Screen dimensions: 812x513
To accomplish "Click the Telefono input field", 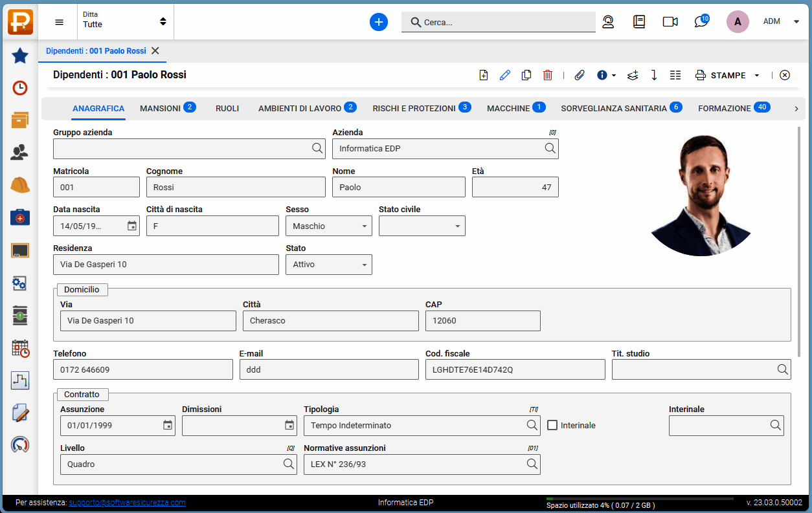I will pyautogui.click(x=142, y=369).
